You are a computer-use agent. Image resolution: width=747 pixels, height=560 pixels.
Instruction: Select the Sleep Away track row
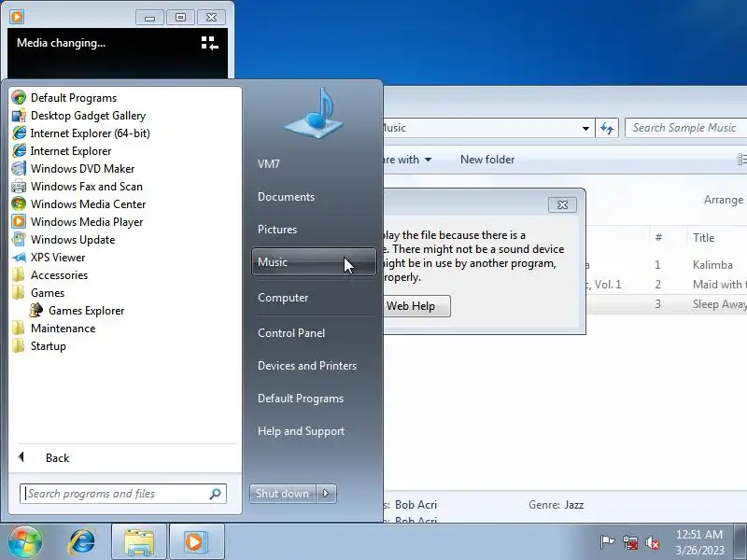coord(666,304)
